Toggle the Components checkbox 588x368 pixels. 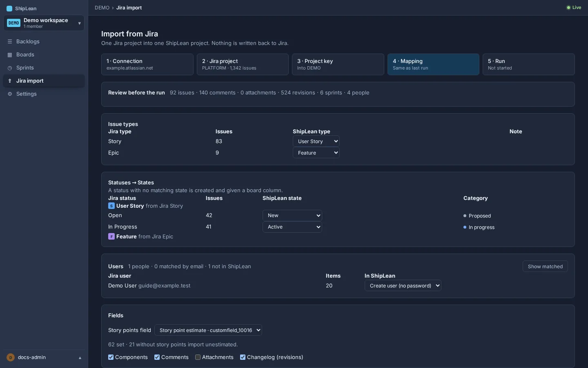point(111,357)
